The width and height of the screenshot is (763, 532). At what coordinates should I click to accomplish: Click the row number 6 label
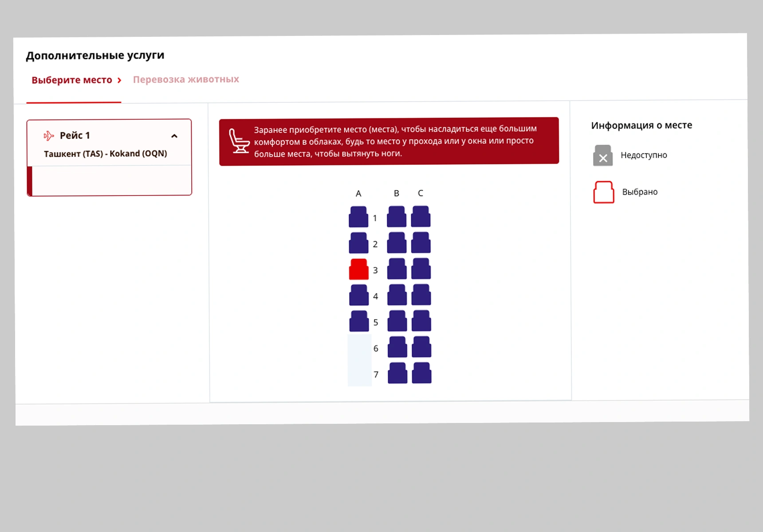coord(376,348)
